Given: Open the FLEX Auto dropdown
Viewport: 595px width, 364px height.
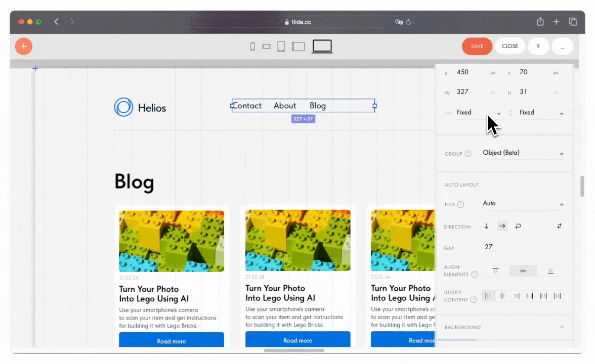Looking at the screenshot, I should tap(523, 204).
